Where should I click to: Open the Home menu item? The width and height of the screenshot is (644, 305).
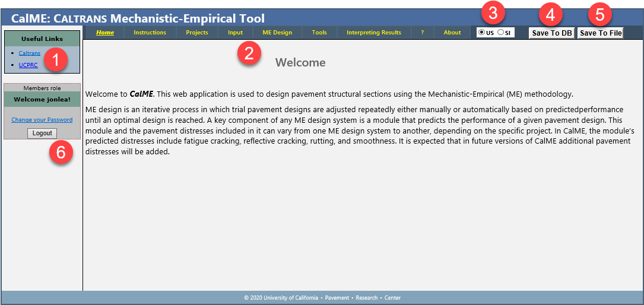click(105, 33)
